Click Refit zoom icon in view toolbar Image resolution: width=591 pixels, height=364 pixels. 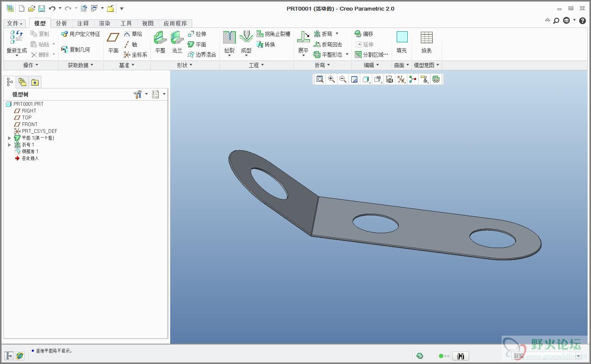[320, 79]
